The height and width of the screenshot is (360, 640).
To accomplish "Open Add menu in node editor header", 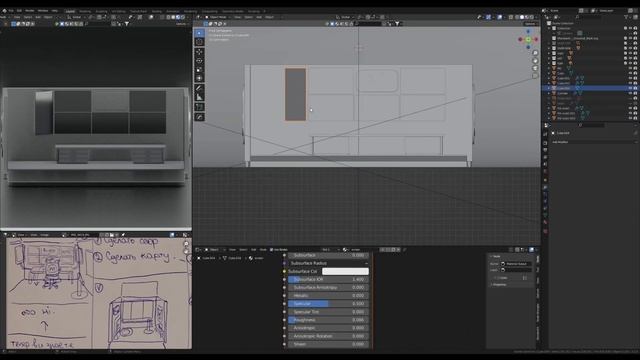I will coord(253,249).
